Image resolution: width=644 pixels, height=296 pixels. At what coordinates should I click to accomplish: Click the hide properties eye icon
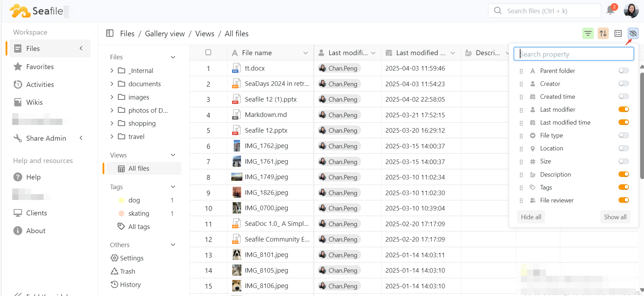(633, 34)
